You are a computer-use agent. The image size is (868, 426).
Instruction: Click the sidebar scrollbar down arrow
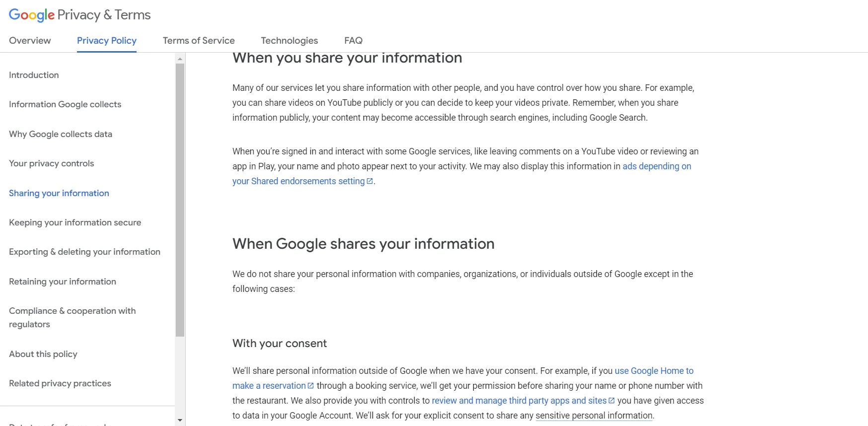coord(180,421)
